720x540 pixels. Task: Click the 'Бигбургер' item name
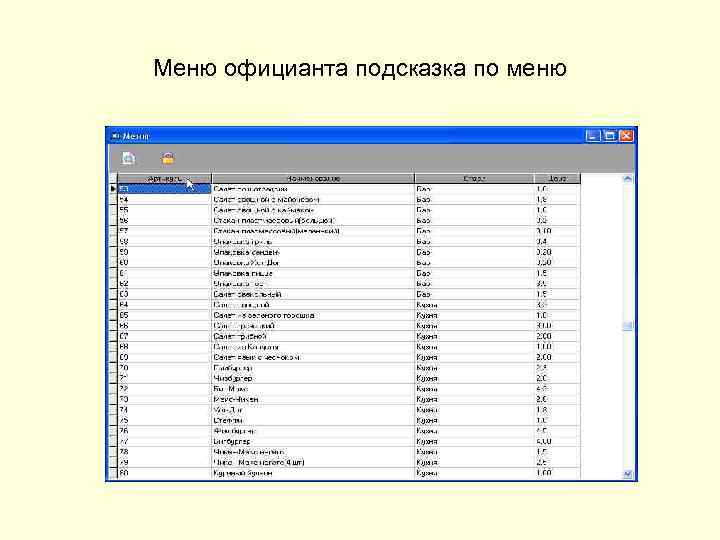[232, 441]
